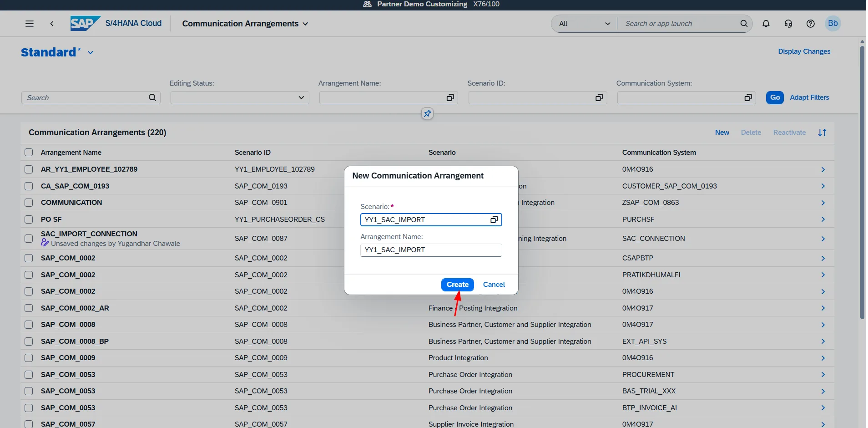Open value help for Communication System filter
Viewport: 868px width, 428px height.
[748, 97]
